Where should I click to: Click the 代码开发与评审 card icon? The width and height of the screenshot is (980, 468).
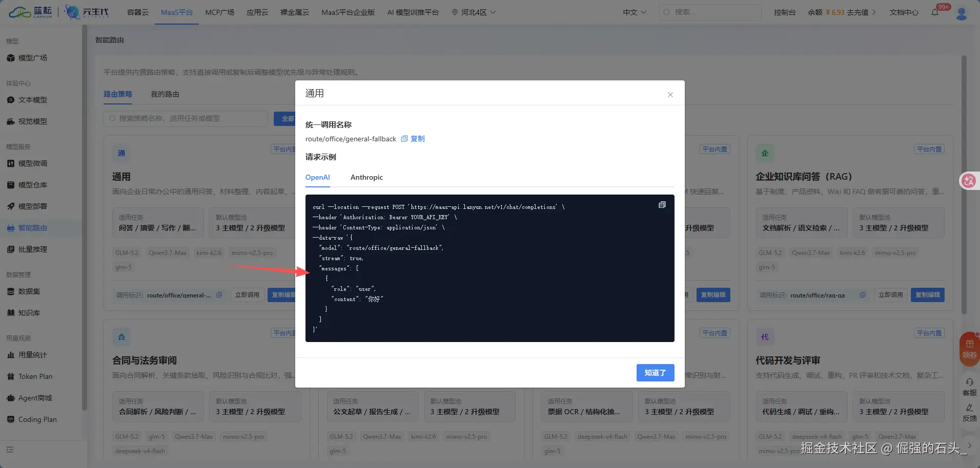tap(765, 337)
